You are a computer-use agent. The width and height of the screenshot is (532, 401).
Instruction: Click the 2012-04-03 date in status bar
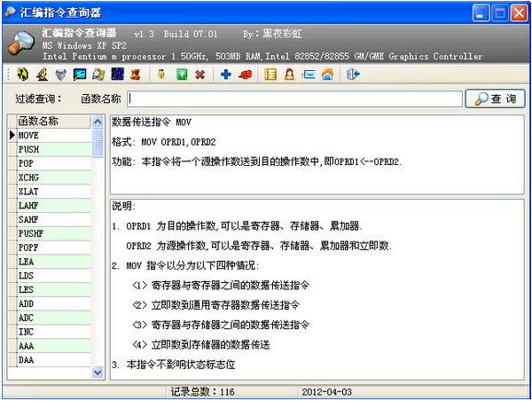326,392
